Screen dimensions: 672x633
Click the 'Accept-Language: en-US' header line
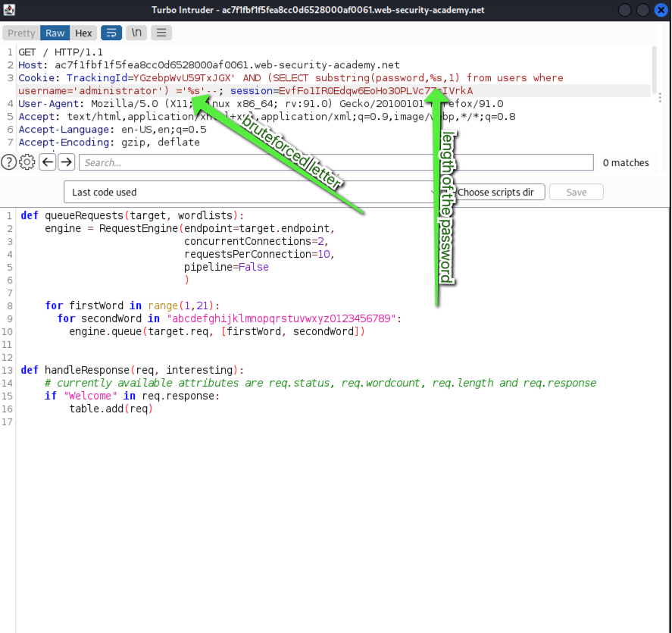point(112,130)
